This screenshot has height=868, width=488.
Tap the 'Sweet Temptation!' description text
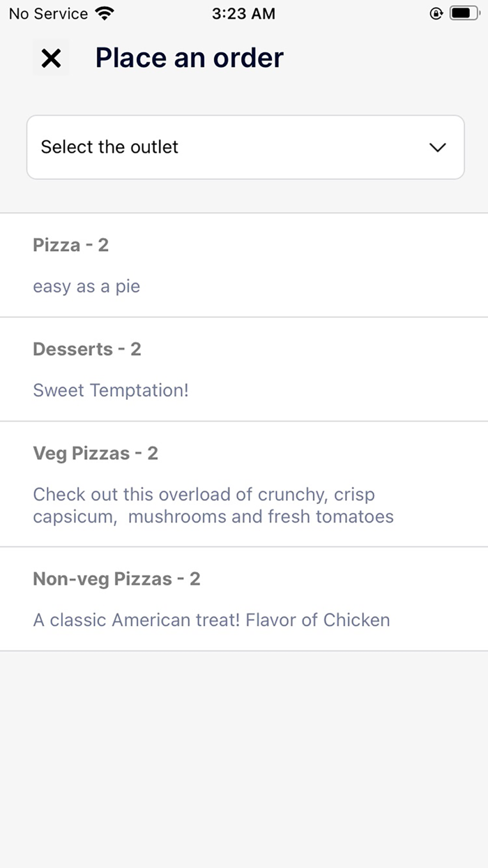pyautogui.click(x=111, y=390)
